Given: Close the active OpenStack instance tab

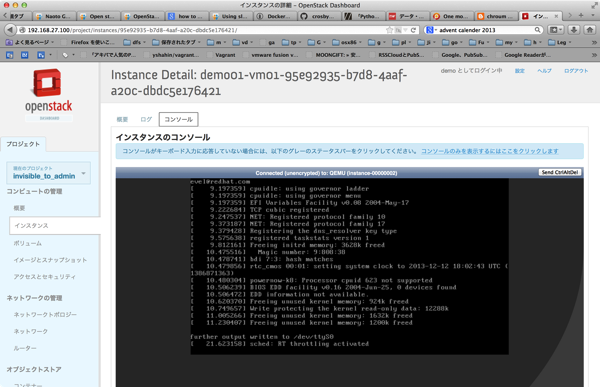Looking at the screenshot, I should click(x=556, y=16).
